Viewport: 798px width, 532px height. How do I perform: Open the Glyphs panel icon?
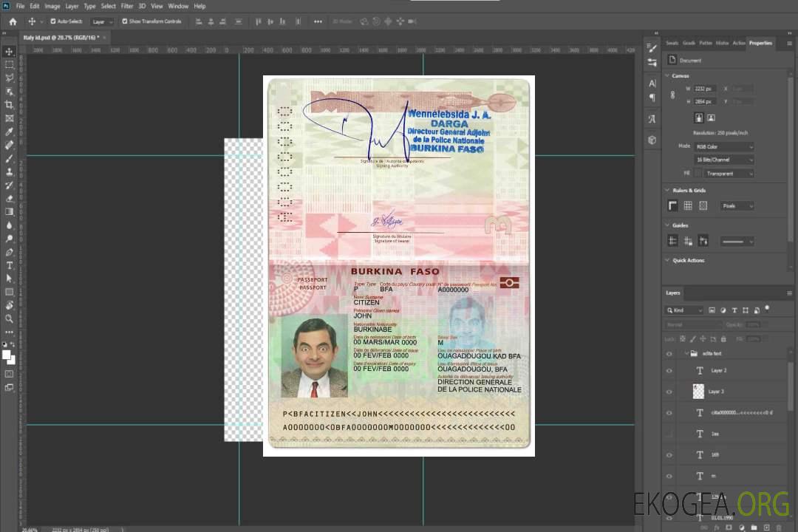[652, 119]
